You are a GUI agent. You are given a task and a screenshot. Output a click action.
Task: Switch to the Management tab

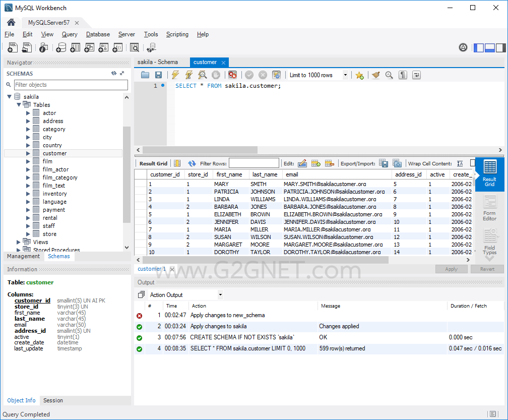[x=23, y=256]
